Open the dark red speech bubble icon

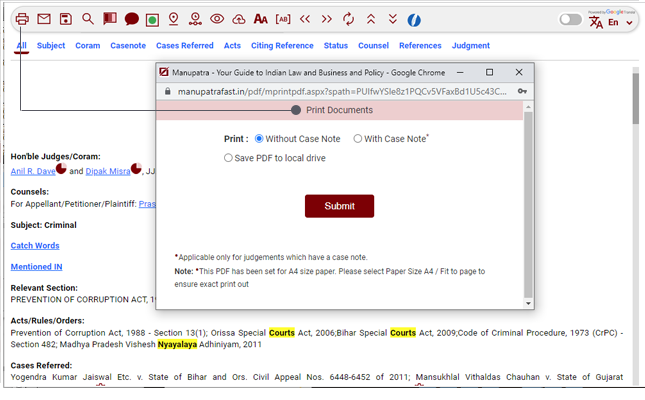point(132,19)
